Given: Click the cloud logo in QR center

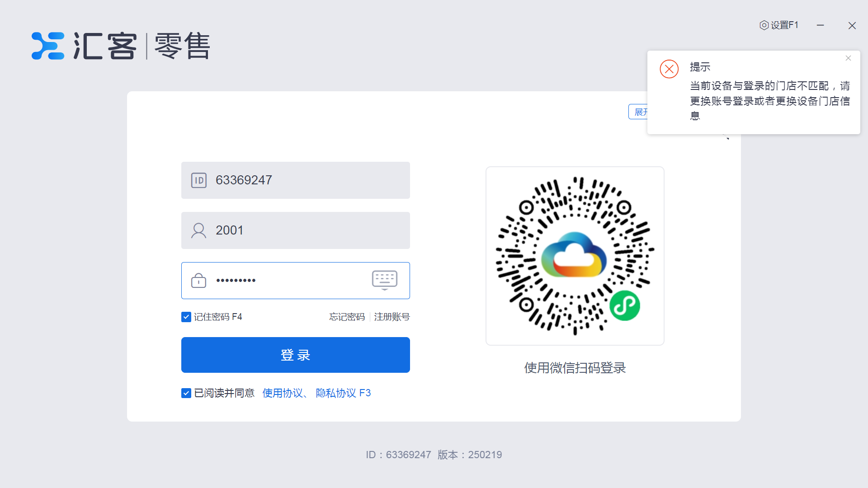Looking at the screenshot, I should [574, 255].
